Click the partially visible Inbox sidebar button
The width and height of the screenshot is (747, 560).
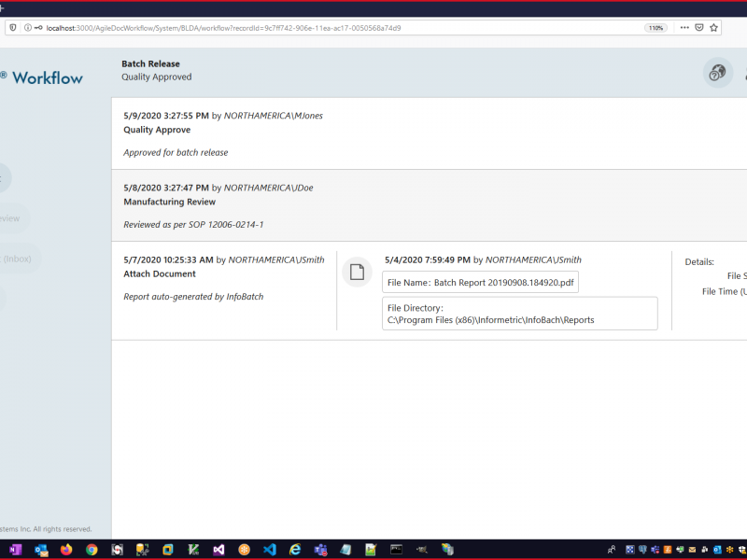[19, 259]
